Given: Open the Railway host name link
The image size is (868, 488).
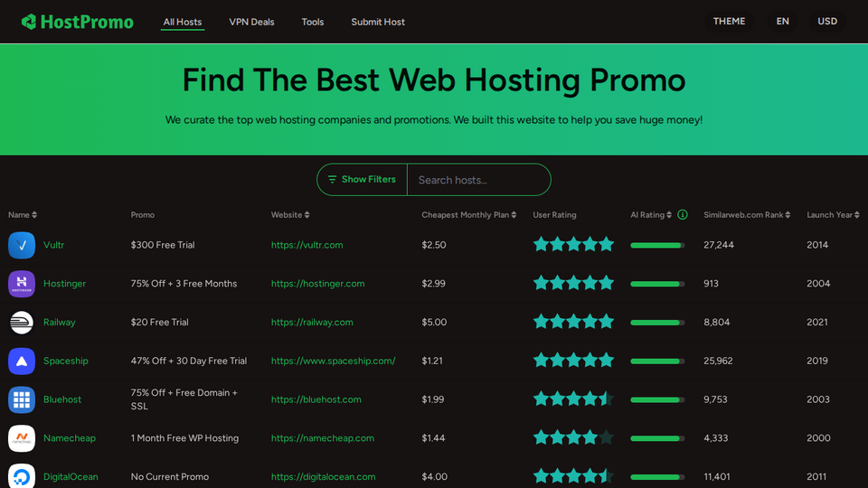Looking at the screenshot, I should (x=60, y=322).
